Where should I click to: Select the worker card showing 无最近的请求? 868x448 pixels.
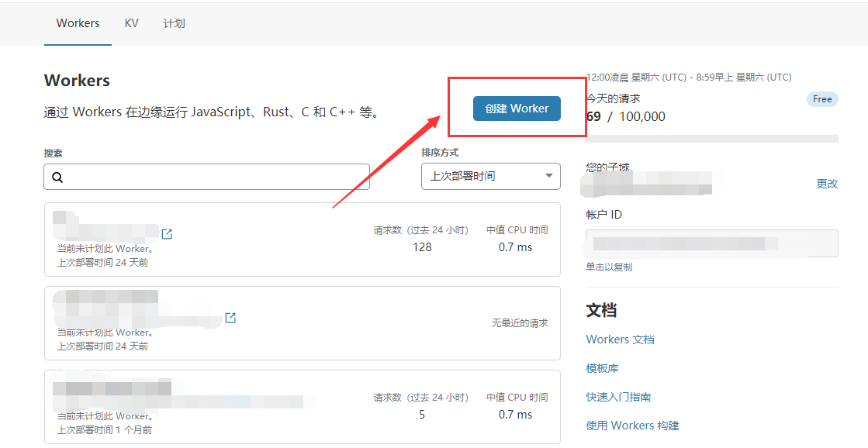[302, 323]
